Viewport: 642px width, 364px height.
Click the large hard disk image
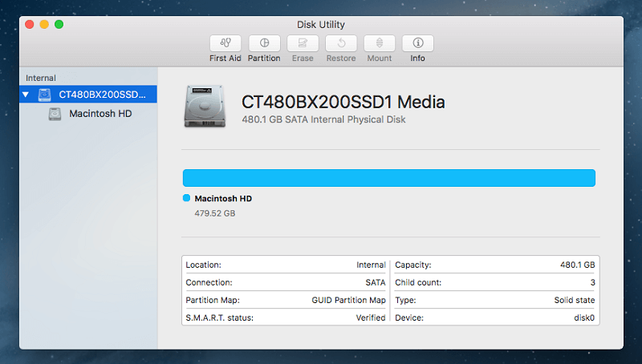205,106
